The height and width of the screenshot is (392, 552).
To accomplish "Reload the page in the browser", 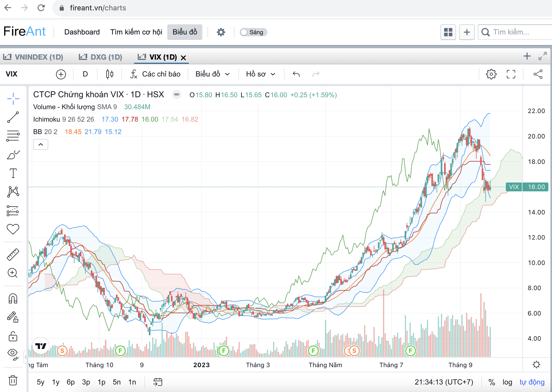I will click(x=41, y=8).
